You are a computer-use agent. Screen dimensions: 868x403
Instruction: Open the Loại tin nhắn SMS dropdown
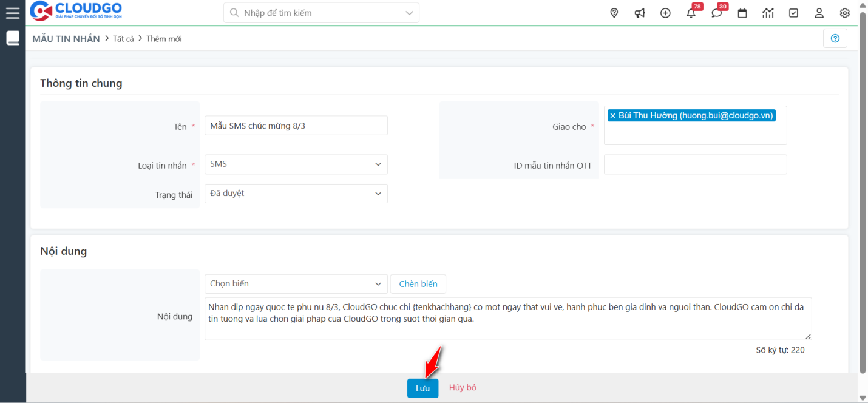[296, 164]
